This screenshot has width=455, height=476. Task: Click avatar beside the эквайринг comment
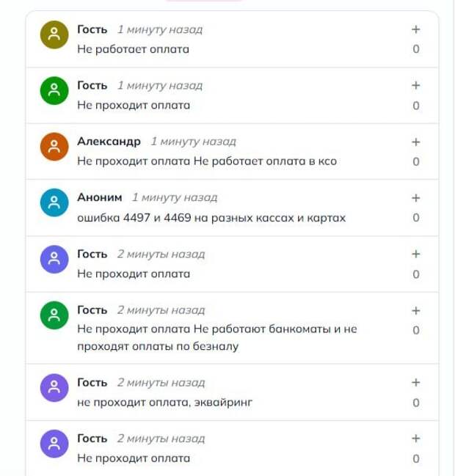54,388
